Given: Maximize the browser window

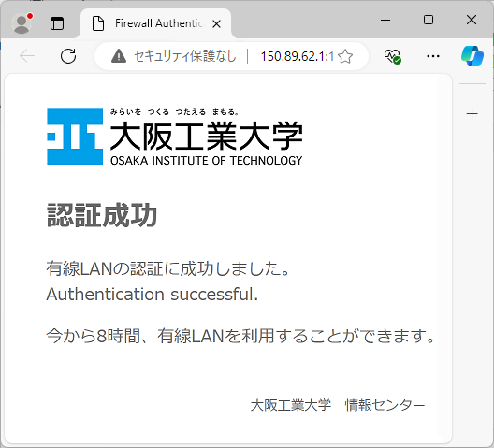Looking at the screenshot, I should pyautogui.click(x=429, y=20).
